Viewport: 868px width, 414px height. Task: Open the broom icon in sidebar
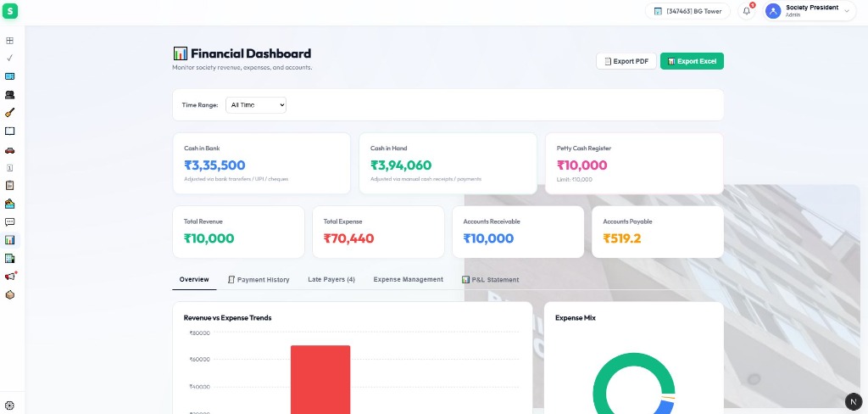click(x=9, y=113)
